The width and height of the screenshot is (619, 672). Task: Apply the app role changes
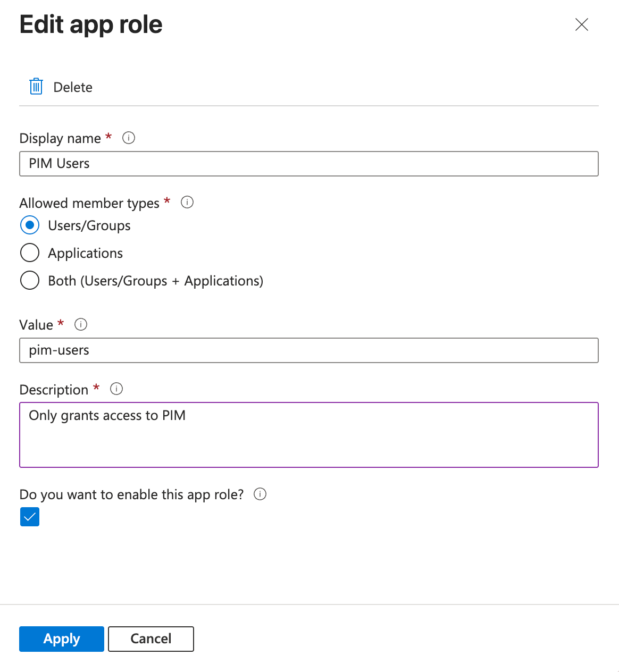tap(62, 639)
